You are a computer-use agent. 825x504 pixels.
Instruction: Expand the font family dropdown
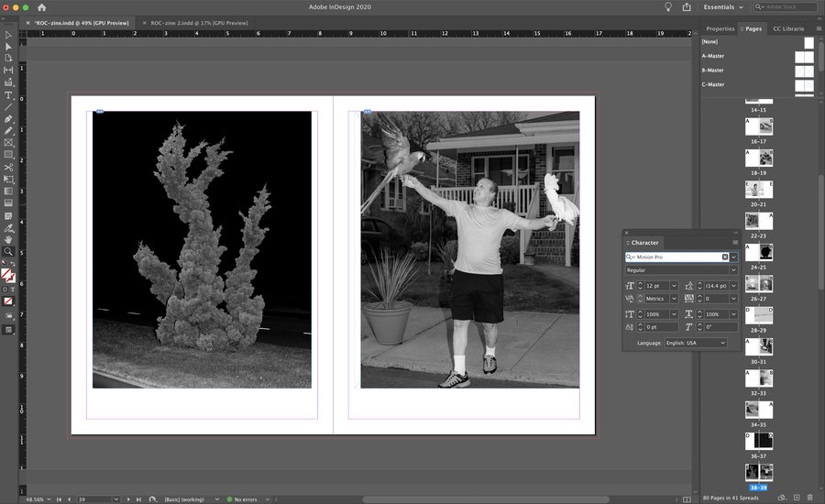click(x=734, y=257)
